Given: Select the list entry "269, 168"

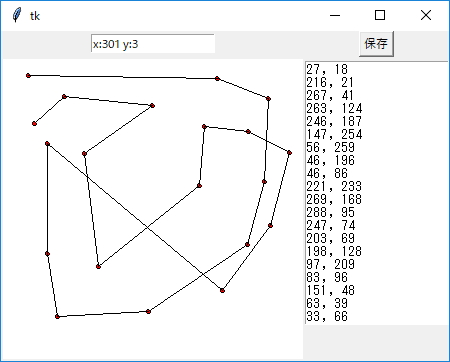Looking at the screenshot, I should coord(334,199).
